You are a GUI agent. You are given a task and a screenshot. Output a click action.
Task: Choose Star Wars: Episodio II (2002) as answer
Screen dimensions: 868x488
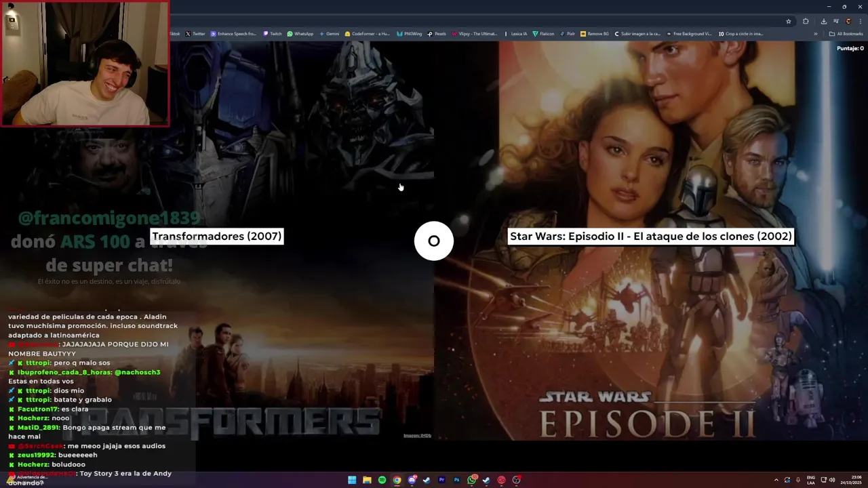tap(650, 237)
